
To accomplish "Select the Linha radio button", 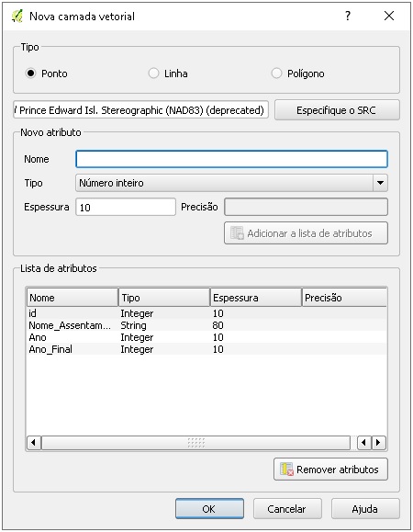I will [x=153, y=74].
